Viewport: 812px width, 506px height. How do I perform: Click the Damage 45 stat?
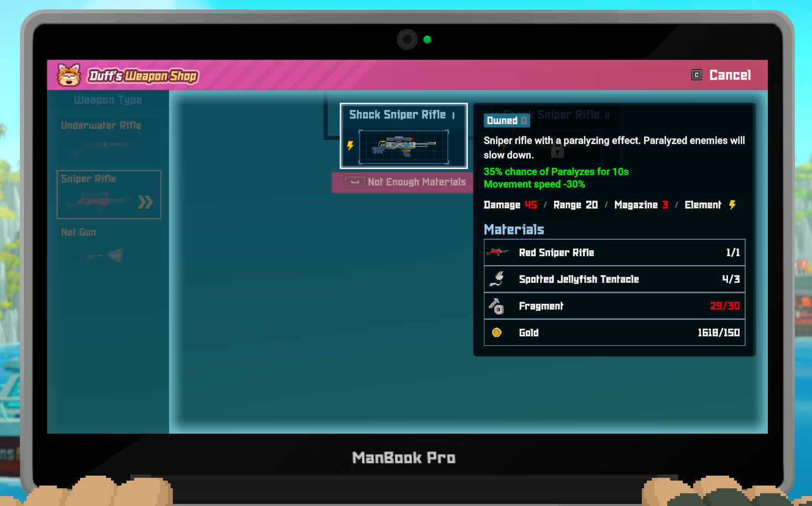click(x=510, y=205)
